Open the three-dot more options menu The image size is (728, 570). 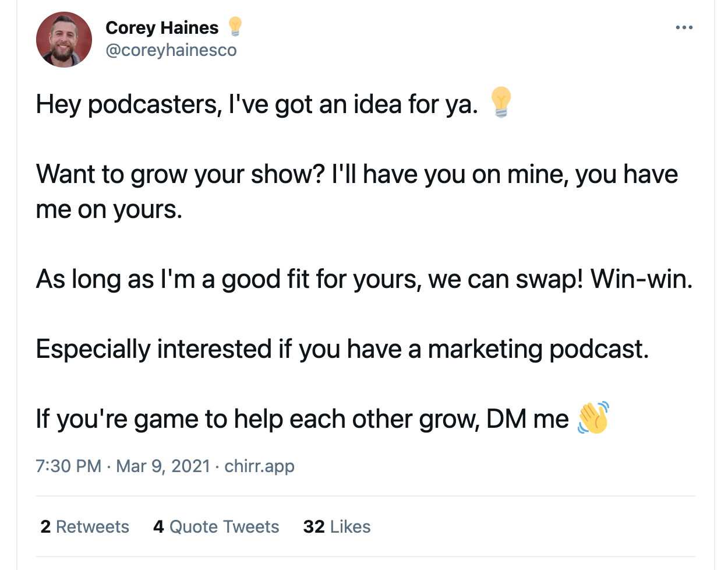coord(684,27)
